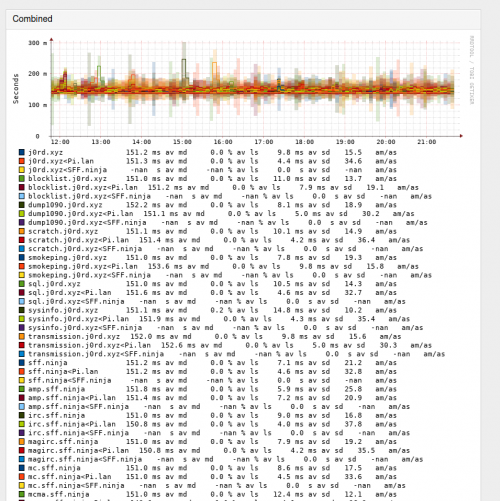Click the scratch.j0rd.xyz legend label
Screen dimensions: 500x501
coord(63,231)
